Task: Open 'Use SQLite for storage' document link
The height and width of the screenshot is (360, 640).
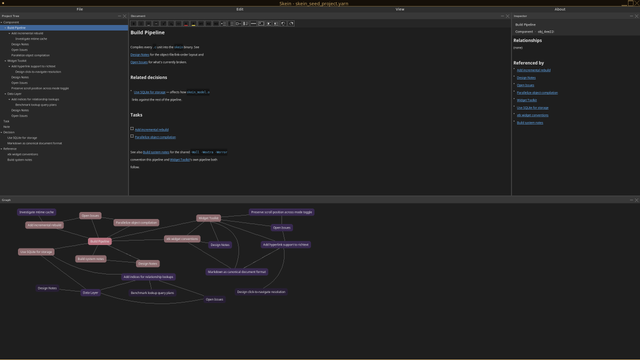Action: 150,92
